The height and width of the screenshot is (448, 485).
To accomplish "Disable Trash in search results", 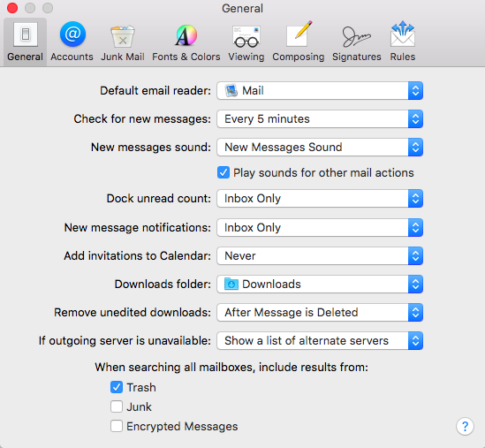I will click(x=117, y=387).
